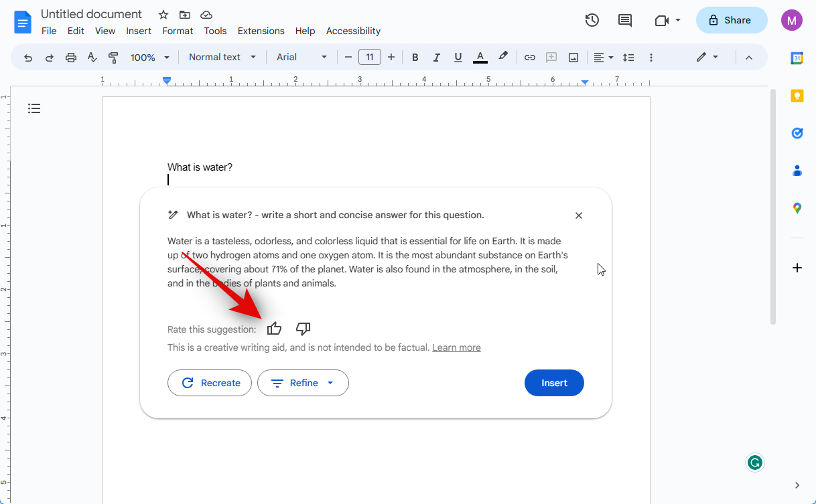Image resolution: width=816 pixels, height=504 pixels.
Task: Open the Arial font dropdown
Action: (301, 58)
